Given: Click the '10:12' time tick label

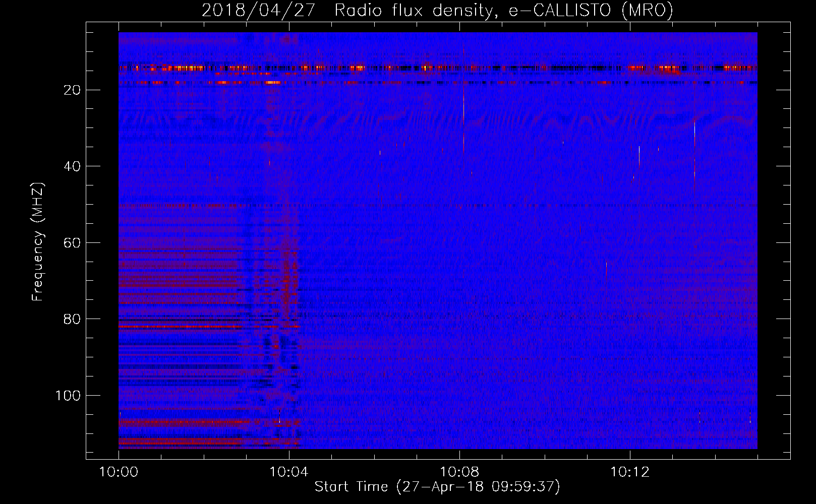Looking at the screenshot, I should (x=629, y=472).
